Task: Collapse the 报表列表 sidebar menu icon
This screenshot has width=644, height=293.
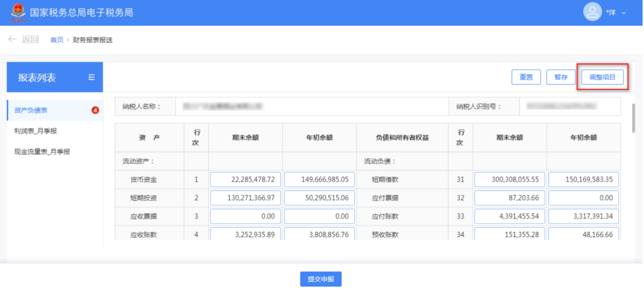Action: [x=91, y=77]
